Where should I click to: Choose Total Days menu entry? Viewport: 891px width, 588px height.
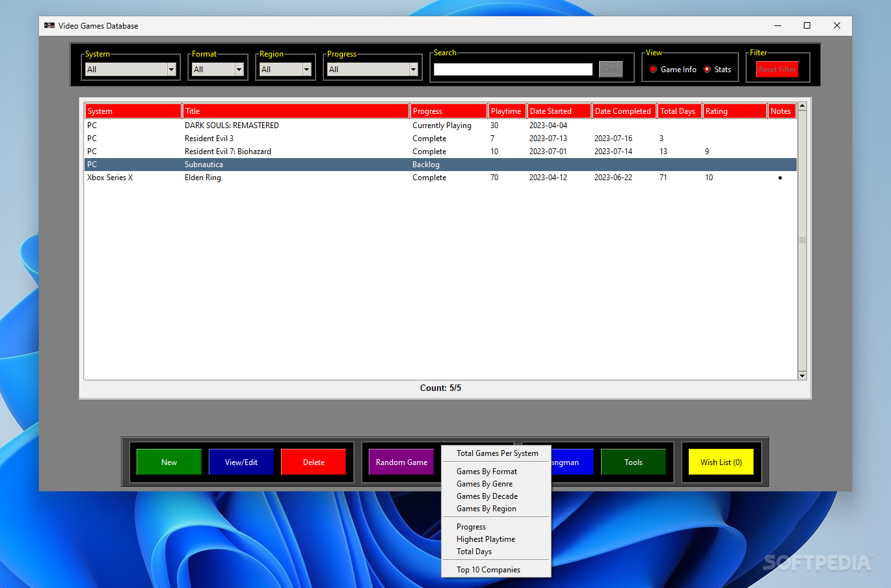[x=474, y=552]
